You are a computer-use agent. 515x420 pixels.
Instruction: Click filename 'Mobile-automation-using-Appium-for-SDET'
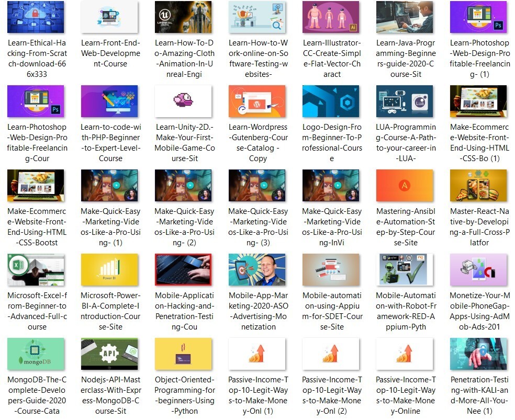click(x=332, y=311)
